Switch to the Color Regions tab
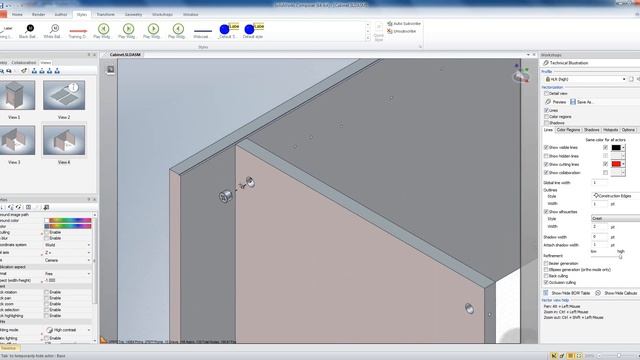 [568, 130]
